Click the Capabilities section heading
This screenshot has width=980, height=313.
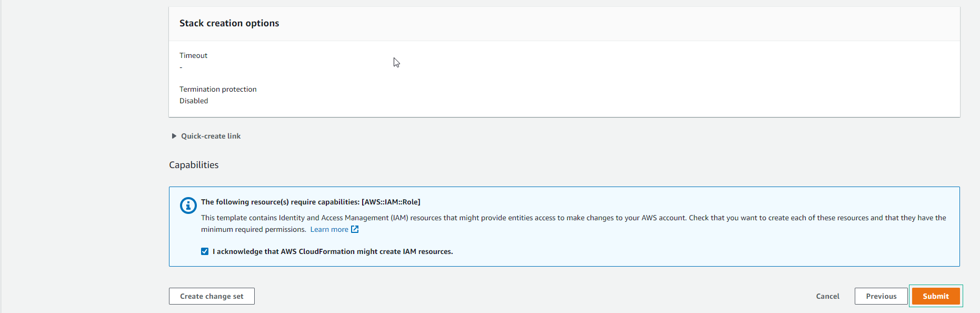[x=194, y=165]
